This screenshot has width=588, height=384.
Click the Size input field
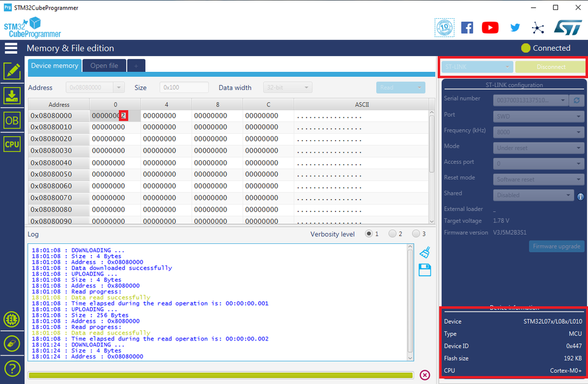[x=184, y=88]
